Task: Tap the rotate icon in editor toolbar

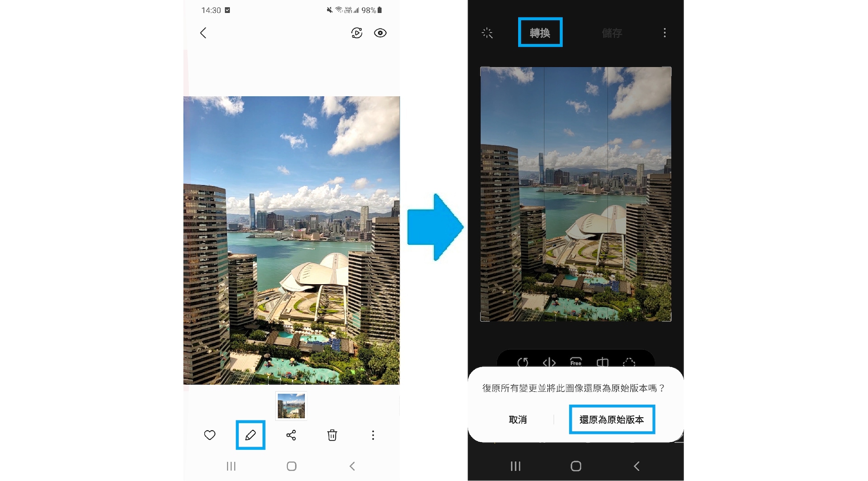Action: [x=523, y=362]
